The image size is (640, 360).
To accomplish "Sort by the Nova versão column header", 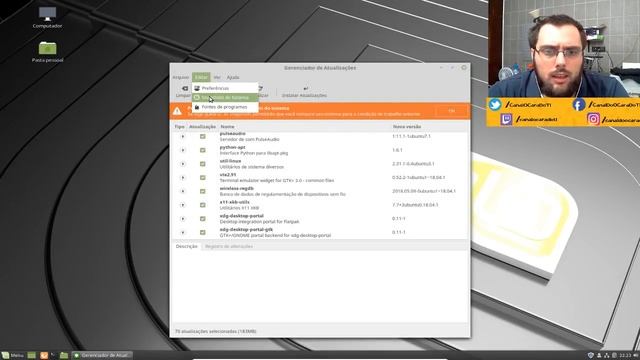I will tap(407, 127).
